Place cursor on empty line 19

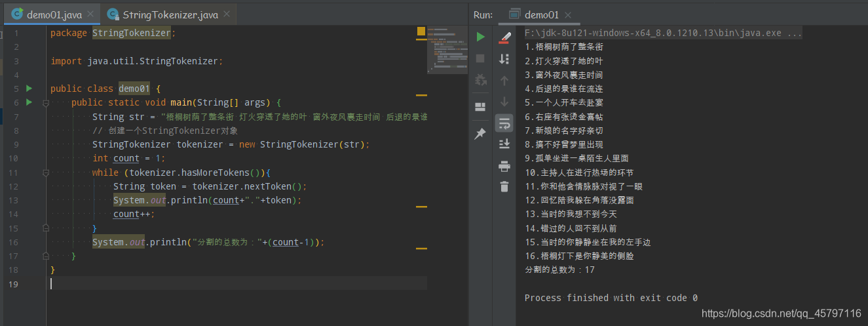tap(238, 284)
